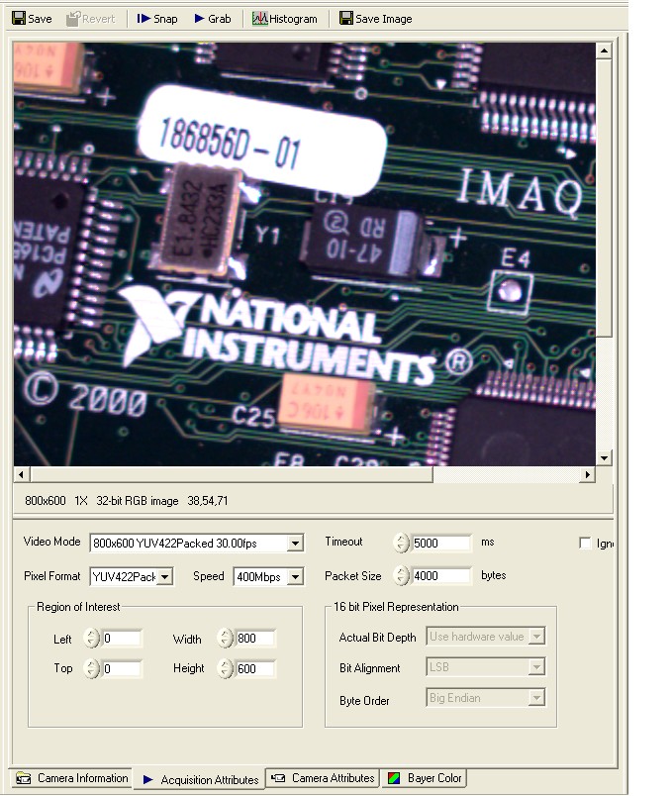
Task: Click the Camera Attributes tab icon
Action: coord(278,778)
